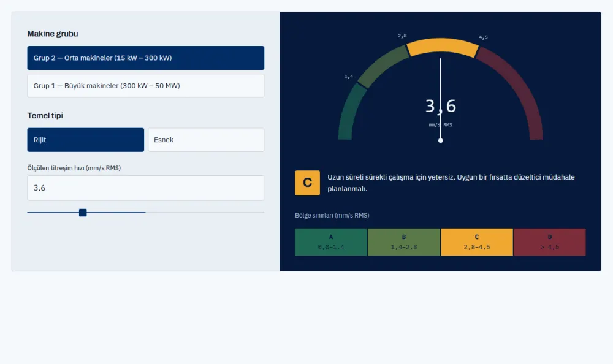Click the 'Ölçülen titreşim hızı (mm/s RMS)' label
The height and width of the screenshot is (364, 613).
[x=74, y=168]
